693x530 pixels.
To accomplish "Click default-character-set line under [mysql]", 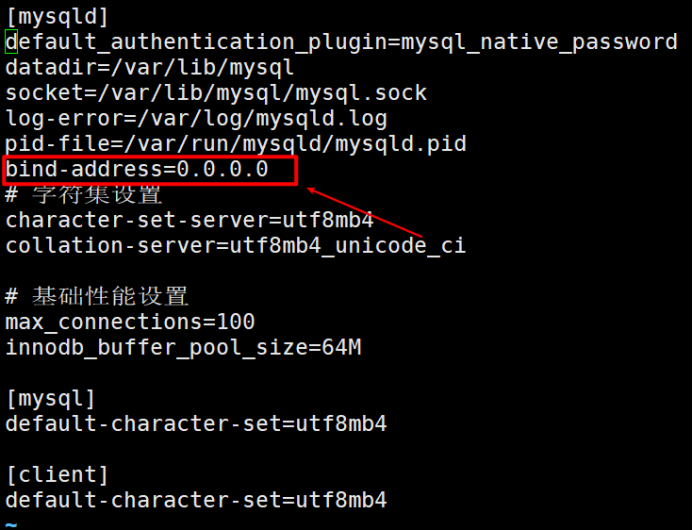I will [196, 424].
